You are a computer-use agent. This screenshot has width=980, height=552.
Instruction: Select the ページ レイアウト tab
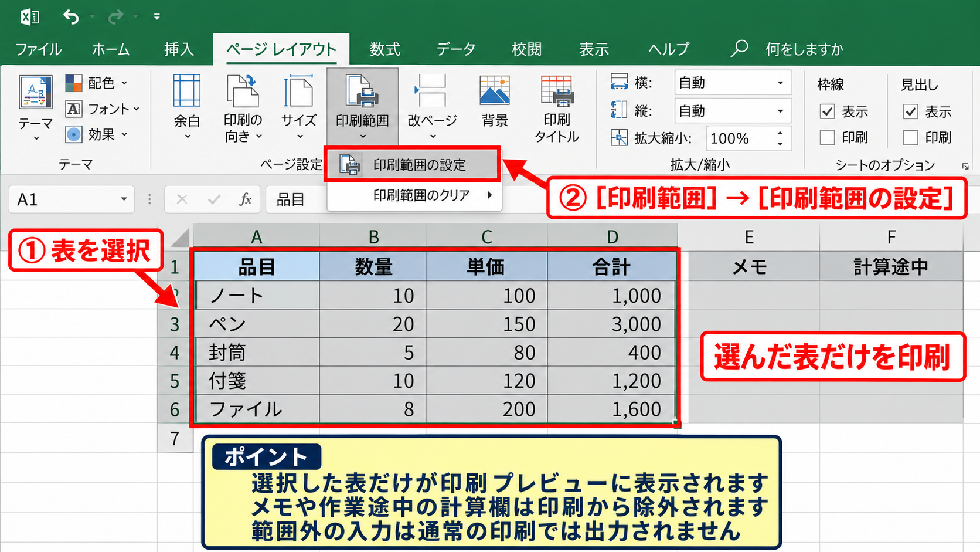click(x=281, y=49)
